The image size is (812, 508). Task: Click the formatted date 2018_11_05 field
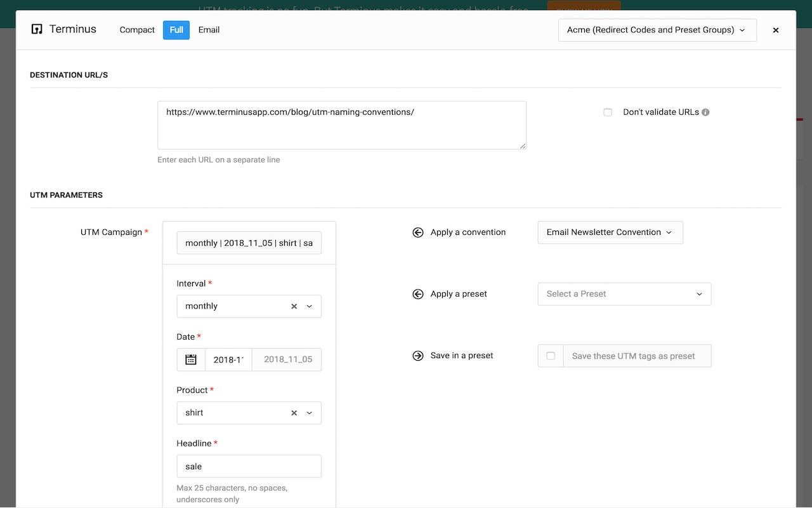287,359
